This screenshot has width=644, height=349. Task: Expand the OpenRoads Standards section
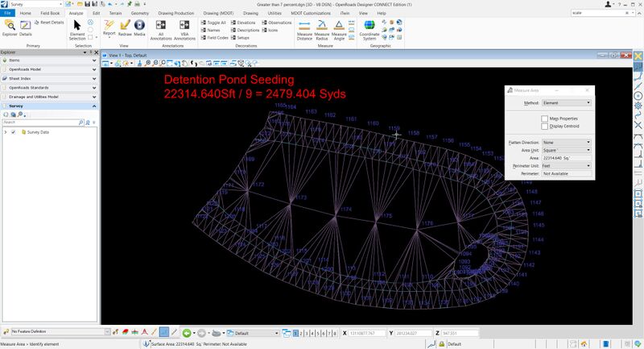[94, 88]
